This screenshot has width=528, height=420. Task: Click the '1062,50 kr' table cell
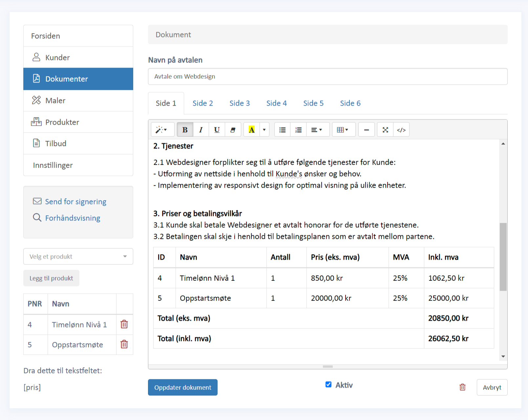459,278
